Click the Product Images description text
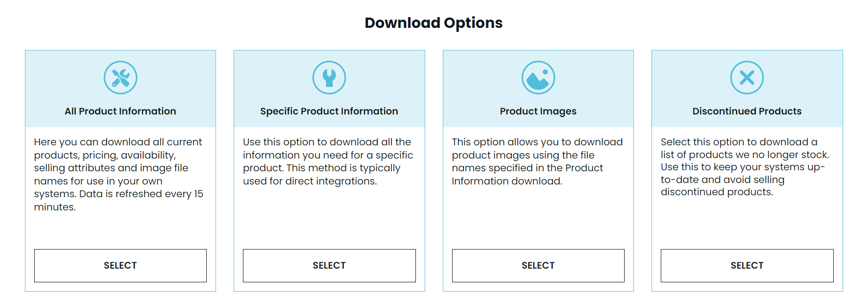Image resolution: width=868 pixels, height=297 pixels. tap(537, 161)
